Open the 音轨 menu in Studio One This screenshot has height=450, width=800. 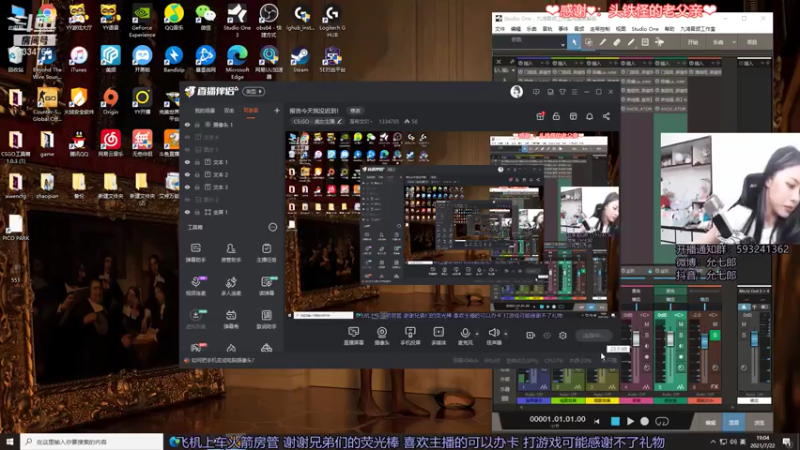[x=547, y=29]
